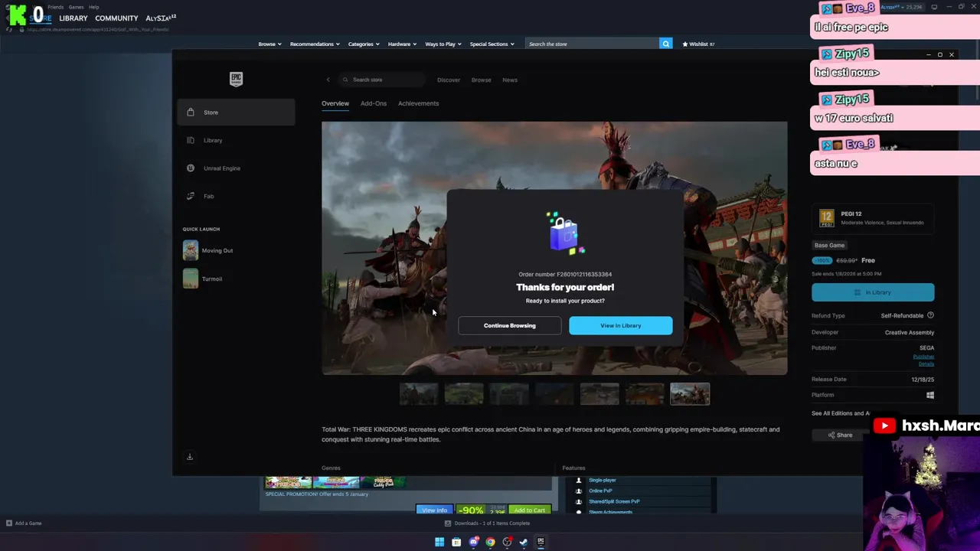Click Creative Assembly developer name

click(910, 332)
